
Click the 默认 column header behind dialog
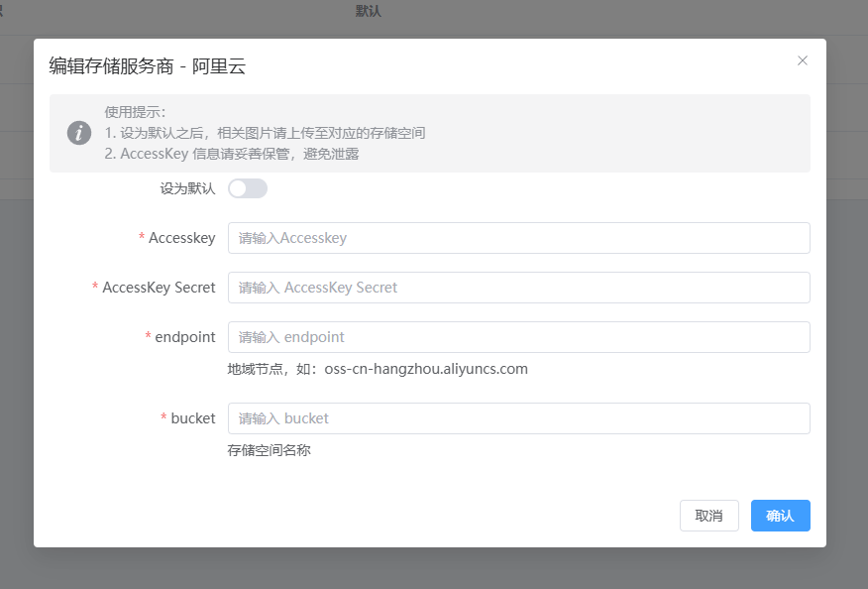click(x=369, y=11)
